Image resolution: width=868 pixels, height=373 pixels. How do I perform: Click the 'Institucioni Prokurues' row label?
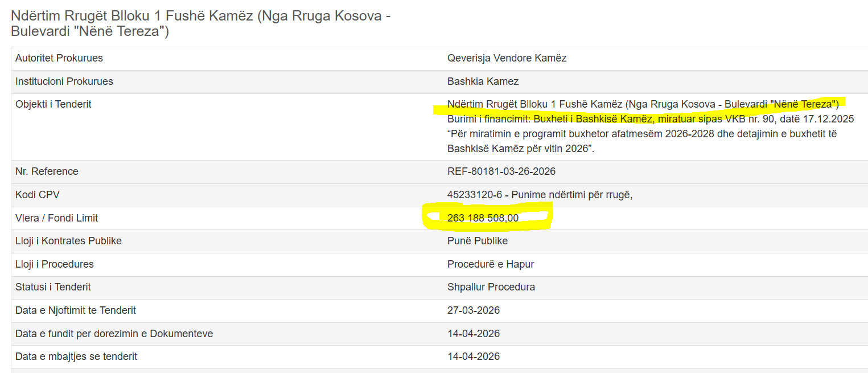click(64, 81)
